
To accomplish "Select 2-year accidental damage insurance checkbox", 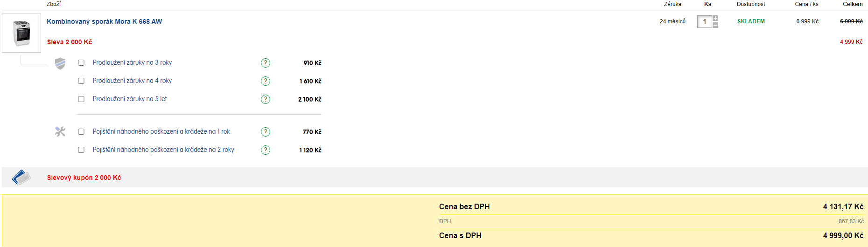I will tap(81, 150).
